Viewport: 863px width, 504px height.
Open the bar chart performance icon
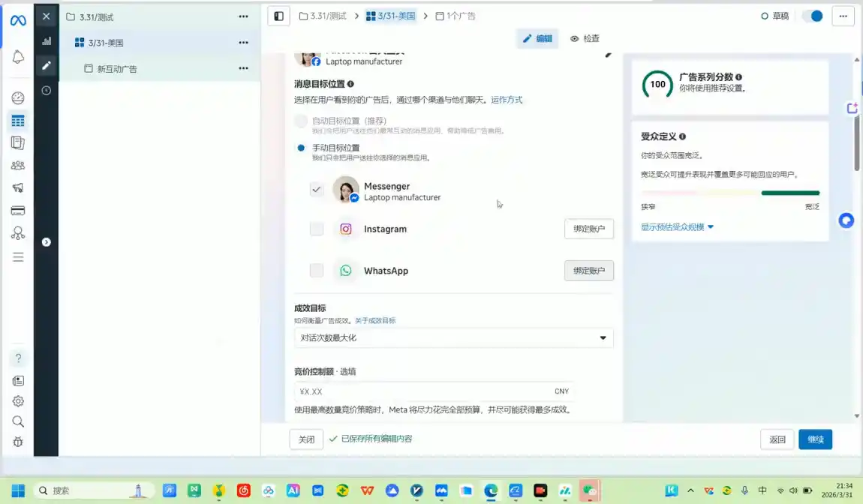point(47,41)
